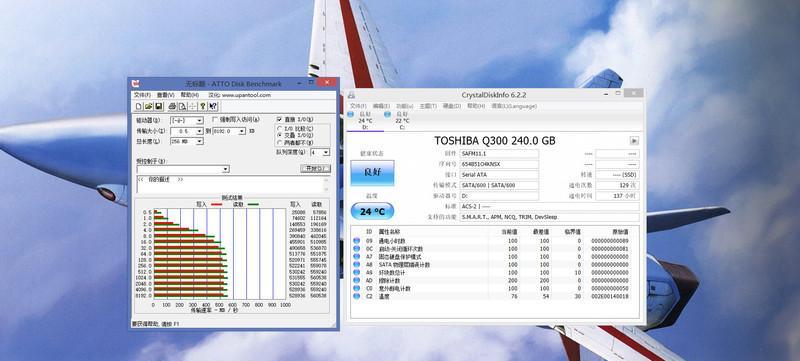The height and width of the screenshot is (361, 800).
Task: Click status orb of attribute 0C row
Action: click(x=356, y=249)
